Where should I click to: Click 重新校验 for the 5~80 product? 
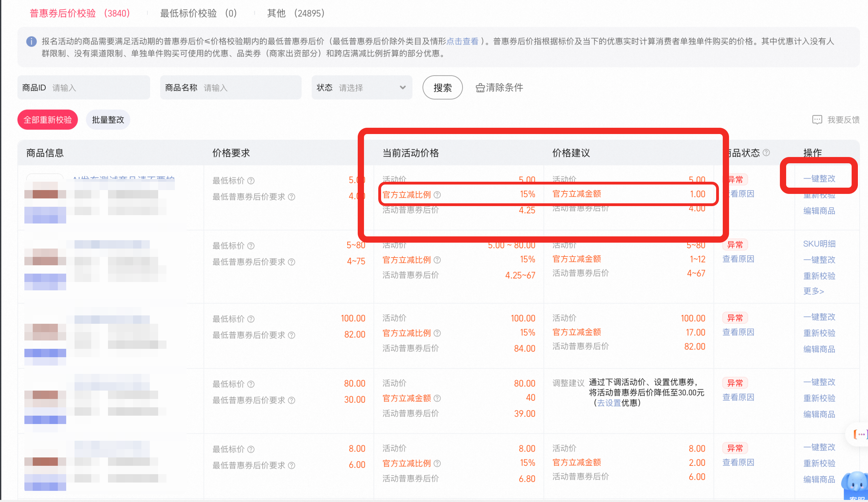(x=819, y=276)
